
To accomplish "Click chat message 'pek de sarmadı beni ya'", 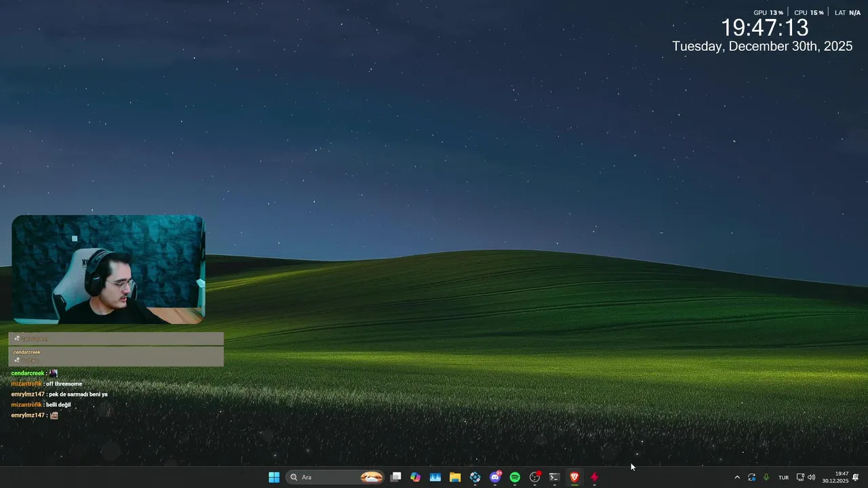I will pyautogui.click(x=78, y=394).
